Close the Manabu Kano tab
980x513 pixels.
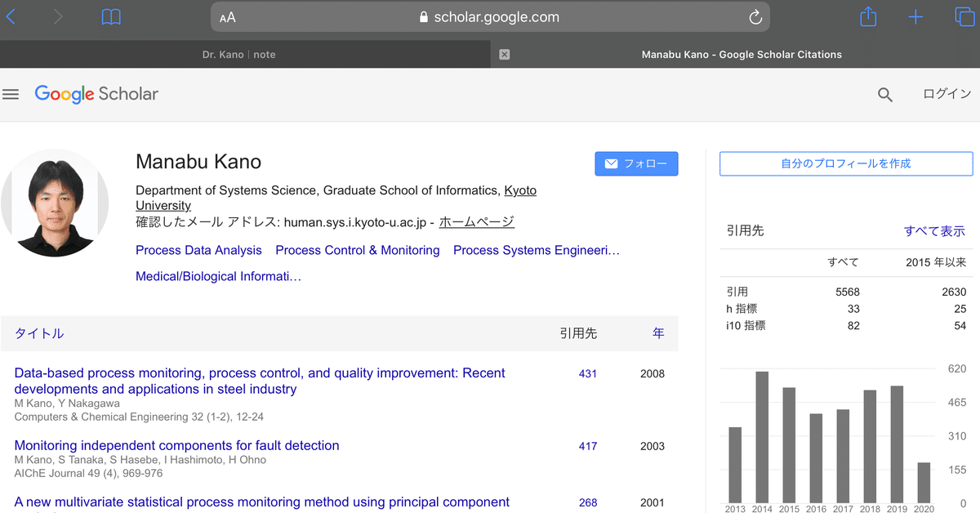[504, 55]
